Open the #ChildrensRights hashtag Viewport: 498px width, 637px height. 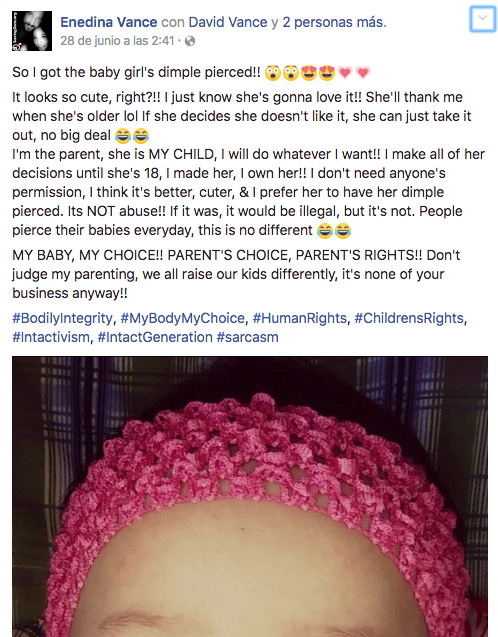coord(409,318)
